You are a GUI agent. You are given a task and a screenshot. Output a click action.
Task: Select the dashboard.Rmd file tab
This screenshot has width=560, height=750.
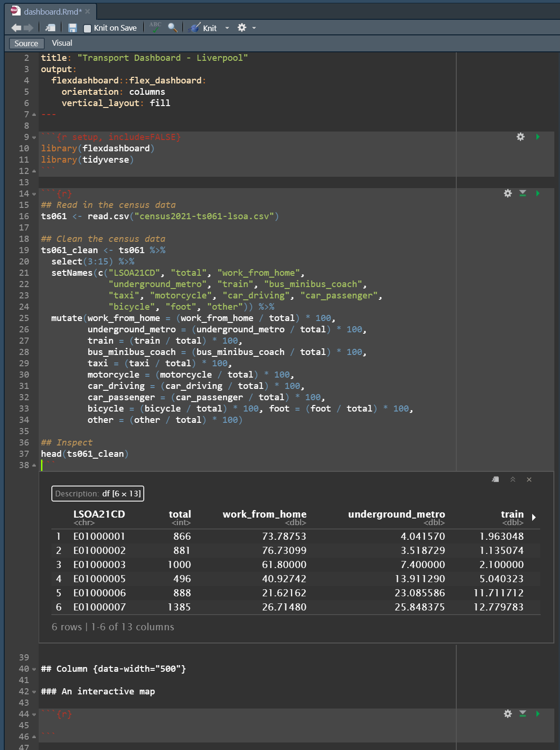click(52, 11)
